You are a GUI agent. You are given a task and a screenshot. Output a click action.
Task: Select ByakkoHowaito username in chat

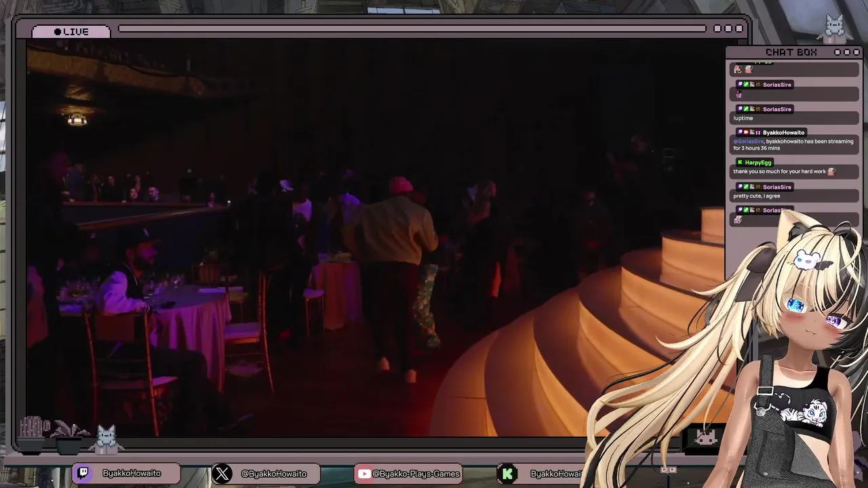click(x=783, y=133)
